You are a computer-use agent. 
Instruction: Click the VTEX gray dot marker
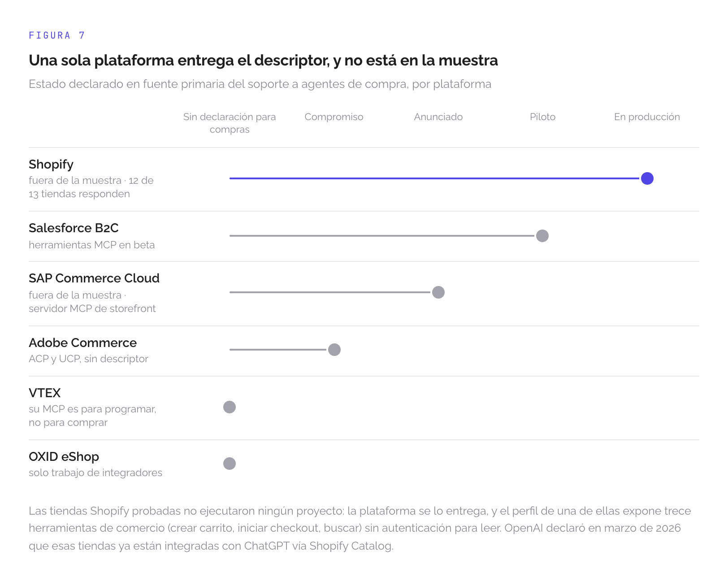point(230,407)
